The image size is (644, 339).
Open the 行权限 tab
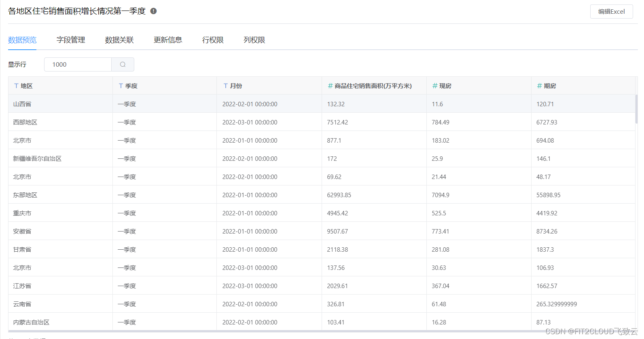click(213, 40)
